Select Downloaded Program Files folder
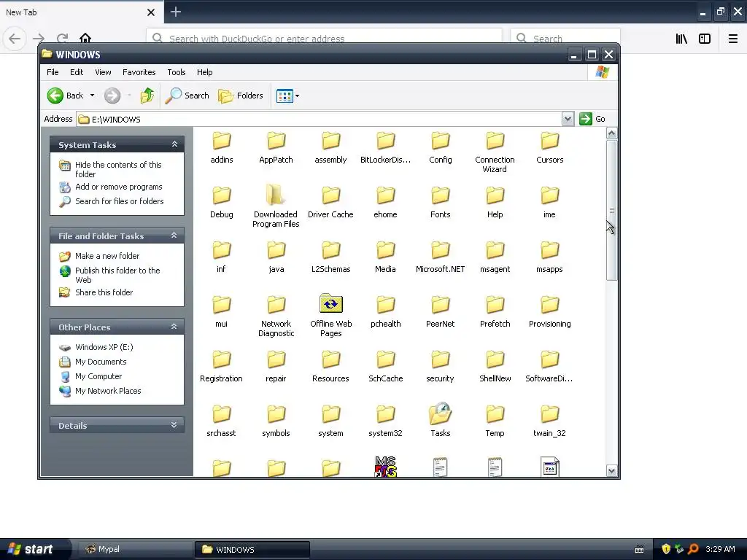 pos(276,206)
